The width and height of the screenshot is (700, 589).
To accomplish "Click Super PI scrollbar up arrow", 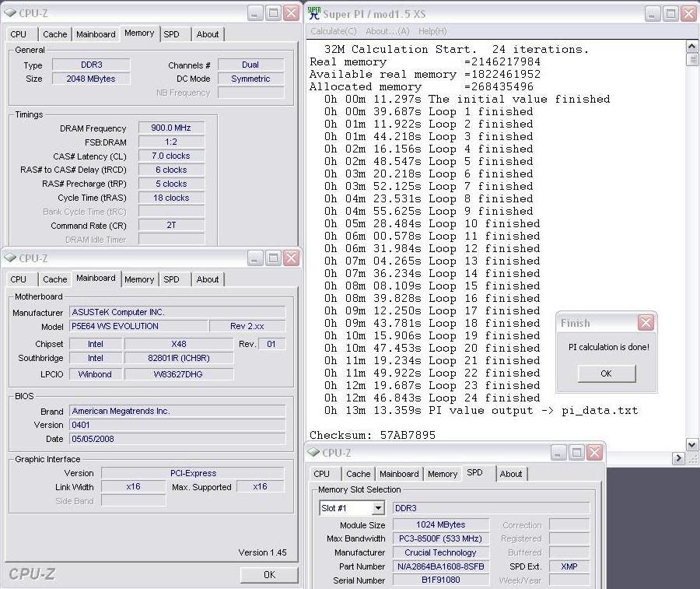I will tap(691, 47).
